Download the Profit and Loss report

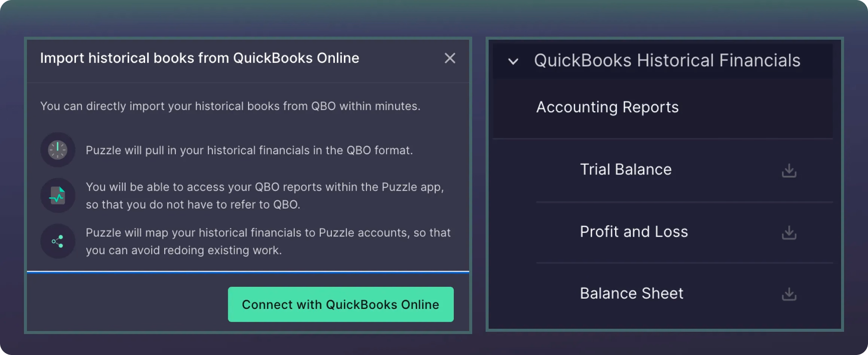[789, 233]
